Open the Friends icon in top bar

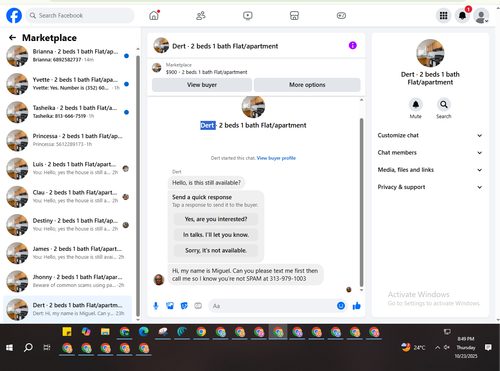[201, 15]
